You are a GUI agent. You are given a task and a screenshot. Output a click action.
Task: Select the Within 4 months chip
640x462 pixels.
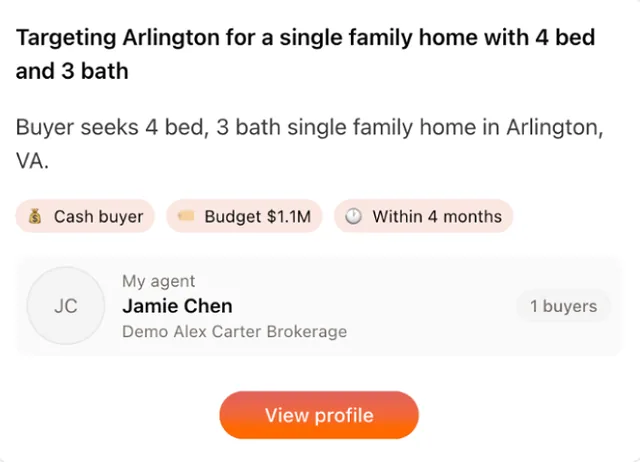point(423,216)
